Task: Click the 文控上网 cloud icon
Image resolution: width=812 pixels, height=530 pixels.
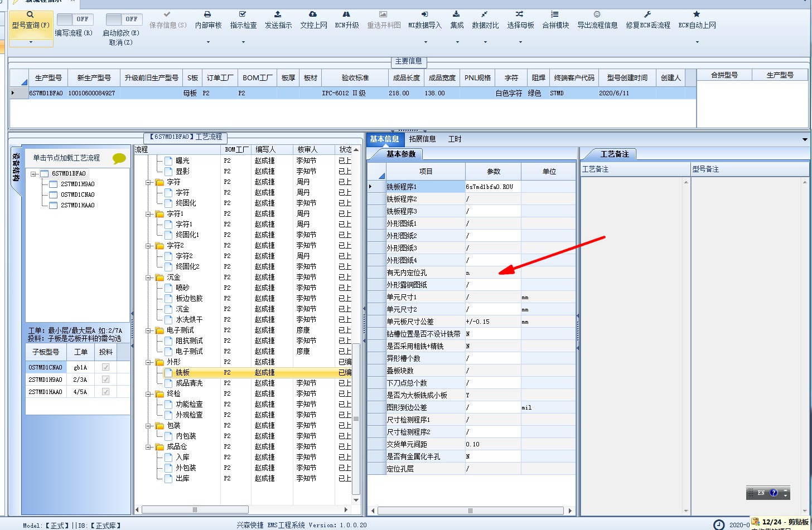Action: [x=313, y=14]
